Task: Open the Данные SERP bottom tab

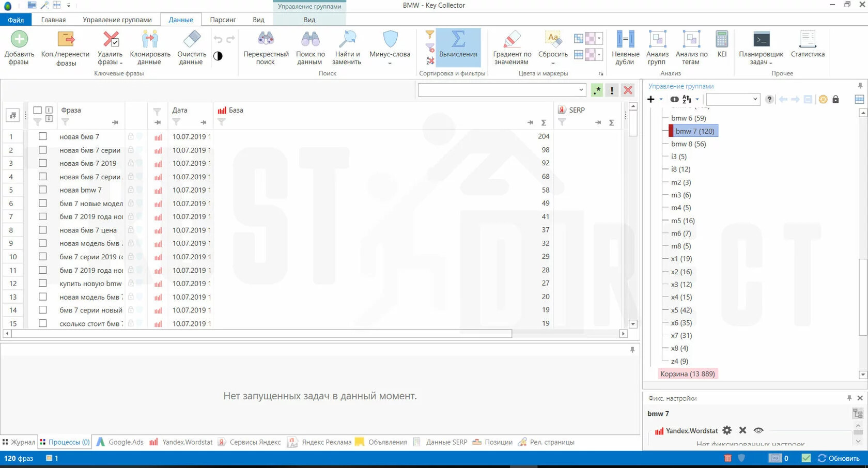Action: point(440,442)
